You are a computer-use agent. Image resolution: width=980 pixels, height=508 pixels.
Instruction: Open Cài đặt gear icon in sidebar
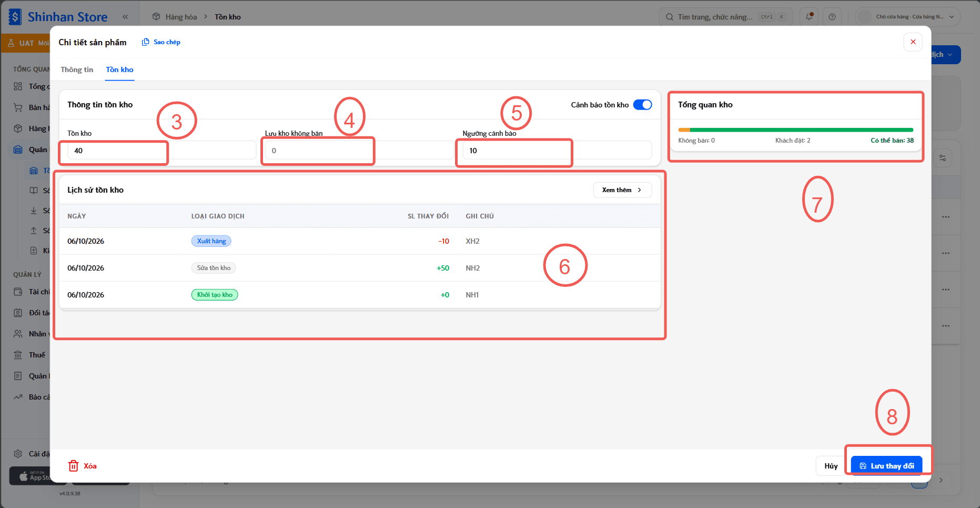coord(18,454)
